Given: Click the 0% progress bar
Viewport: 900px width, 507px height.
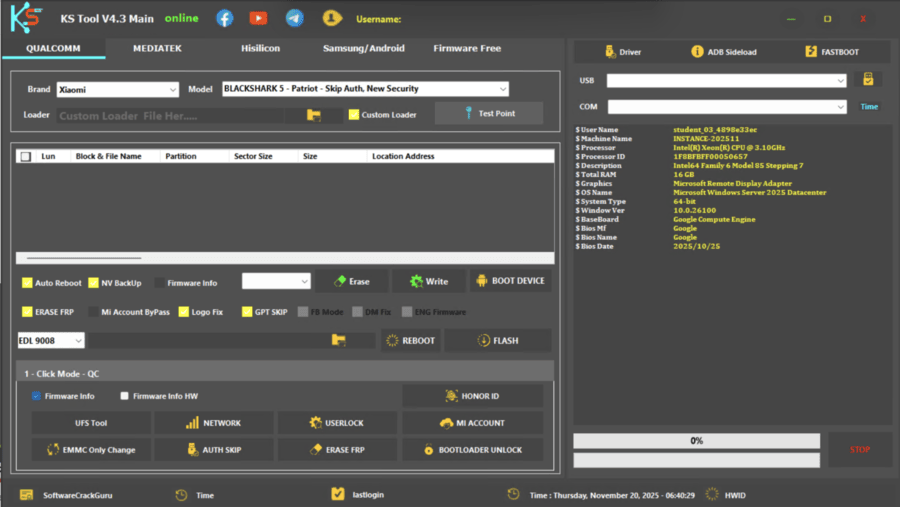Looking at the screenshot, I should [696, 440].
